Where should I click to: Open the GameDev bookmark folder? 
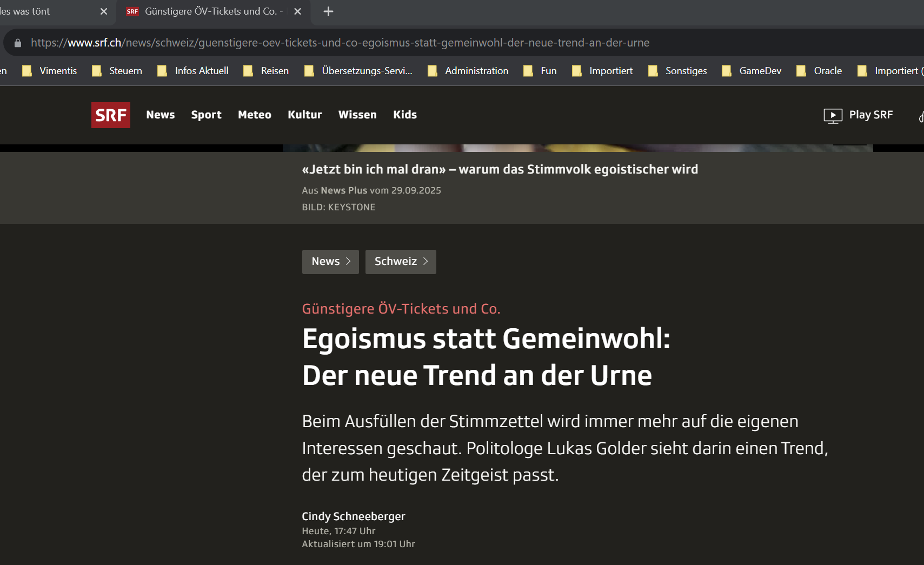(752, 71)
